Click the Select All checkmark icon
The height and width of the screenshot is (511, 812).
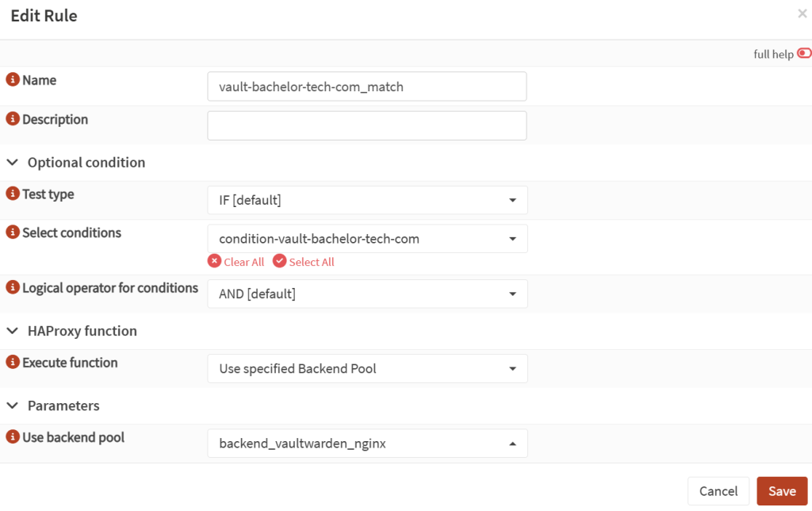pyautogui.click(x=279, y=261)
